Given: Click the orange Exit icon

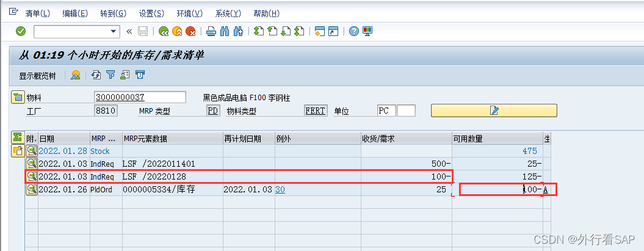Looking at the screenshot, I should tap(177, 31).
